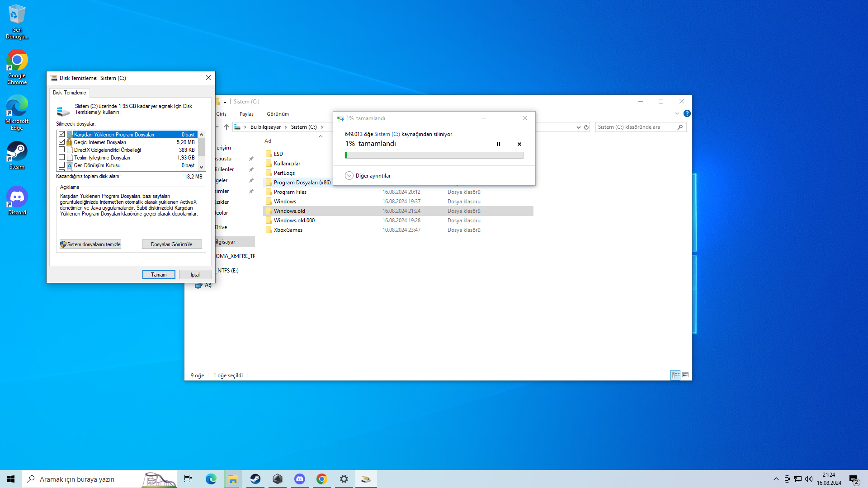868x488 pixels.
Task: Open the Görünüm ribbon tab
Action: [278, 114]
